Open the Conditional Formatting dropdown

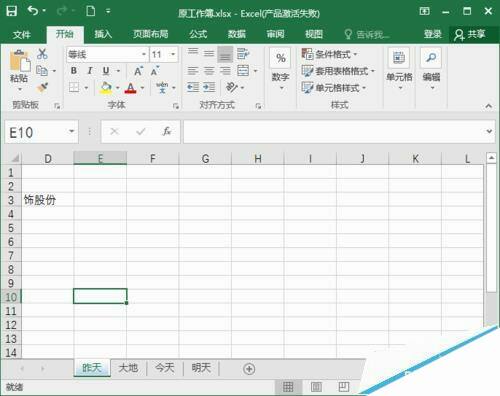[329, 54]
